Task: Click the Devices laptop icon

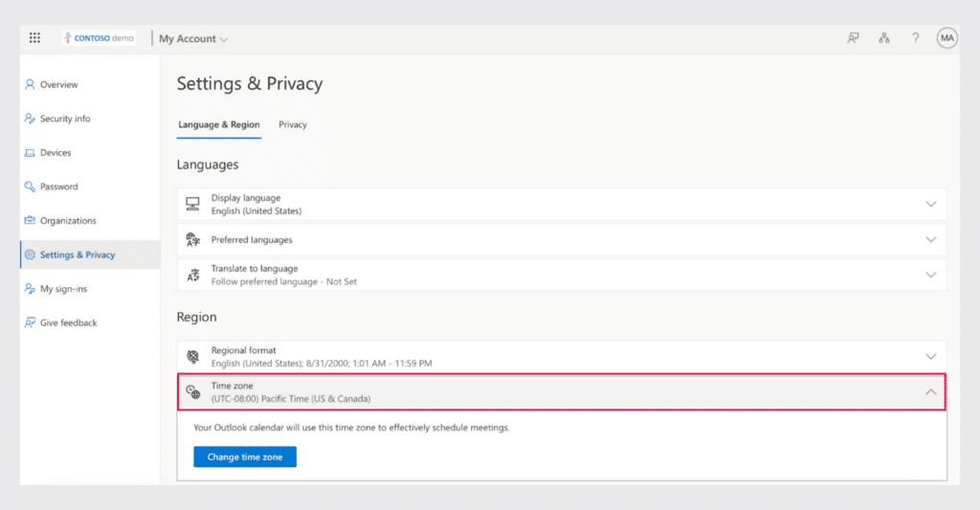Action: pyautogui.click(x=30, y=152)
